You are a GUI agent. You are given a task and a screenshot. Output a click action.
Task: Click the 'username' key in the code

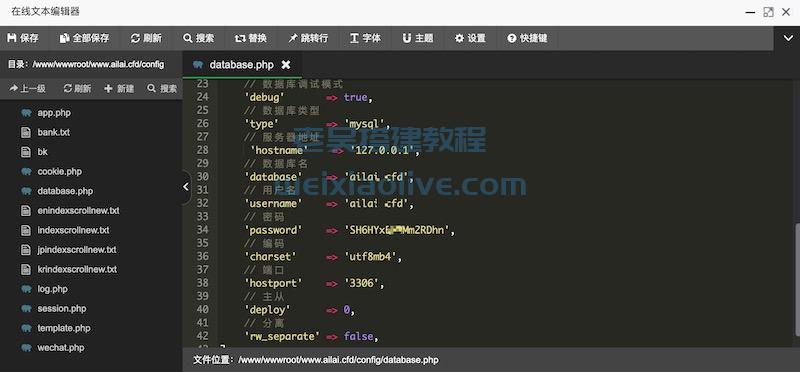[x=273, y=204]
